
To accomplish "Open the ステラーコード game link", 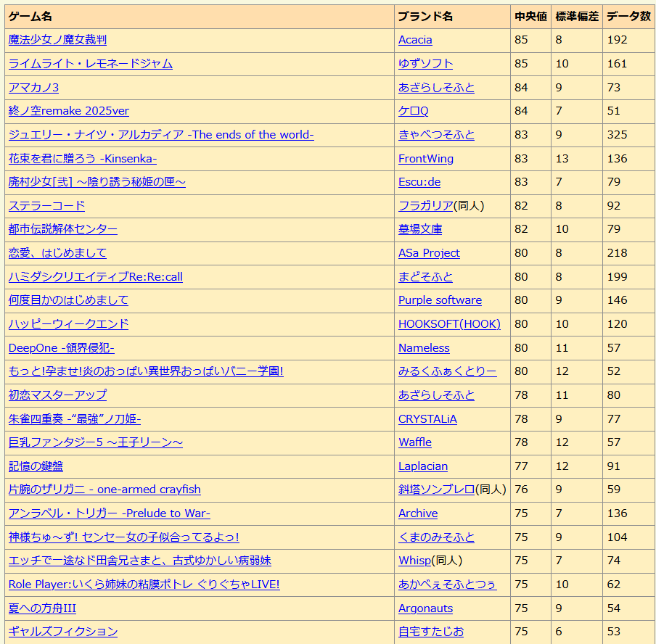I will point(46,206).
